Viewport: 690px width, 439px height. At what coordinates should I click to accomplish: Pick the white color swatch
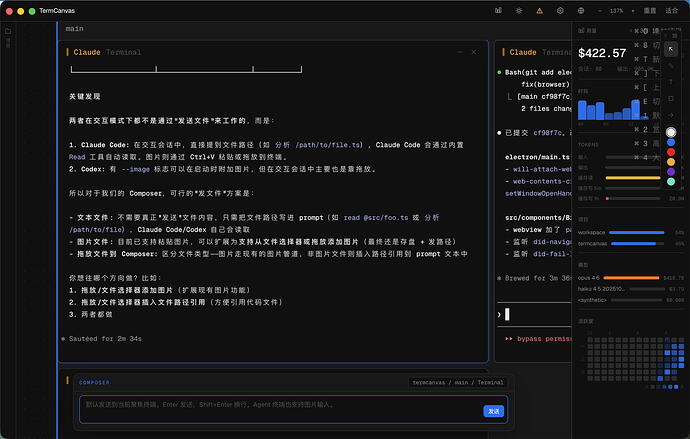[x=671, y=132]
